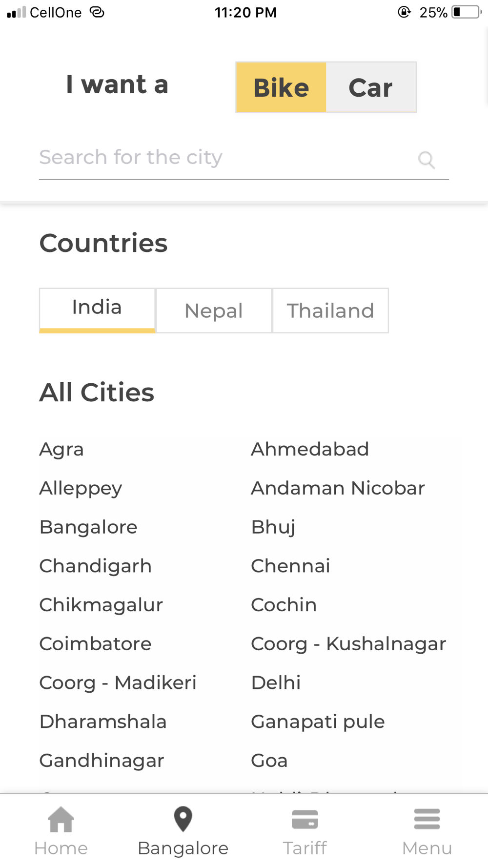Tap the search magnifier icon
This screenshot has width=488, height=868.
point(426,160)
